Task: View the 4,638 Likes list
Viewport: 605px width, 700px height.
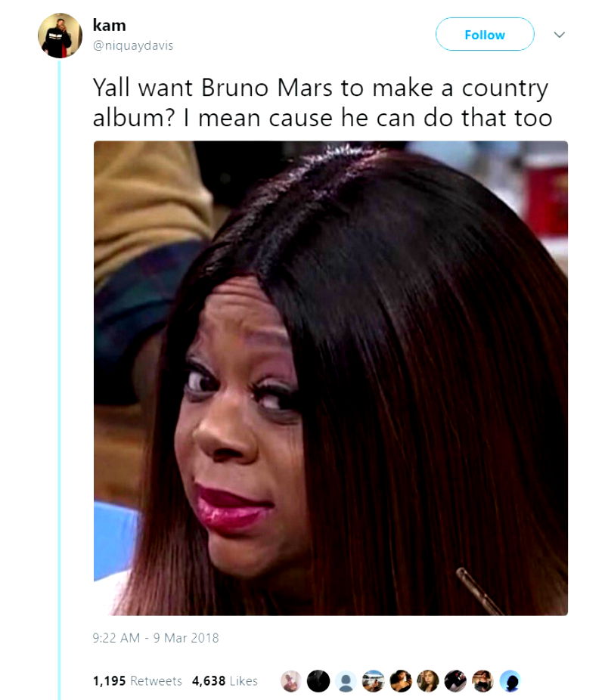Action: tap(225, 681)
